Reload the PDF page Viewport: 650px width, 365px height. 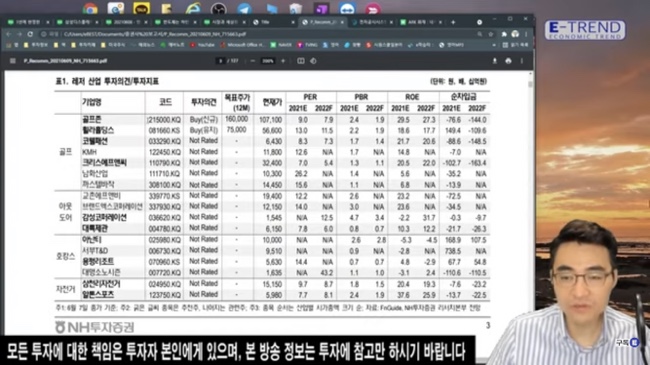(x=30, y=34)
